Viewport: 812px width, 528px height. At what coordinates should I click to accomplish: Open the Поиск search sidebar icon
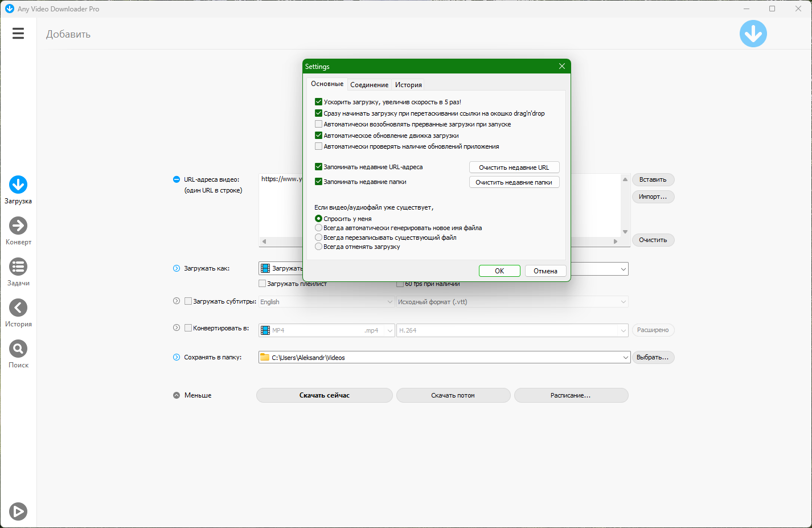click(18, 349)
